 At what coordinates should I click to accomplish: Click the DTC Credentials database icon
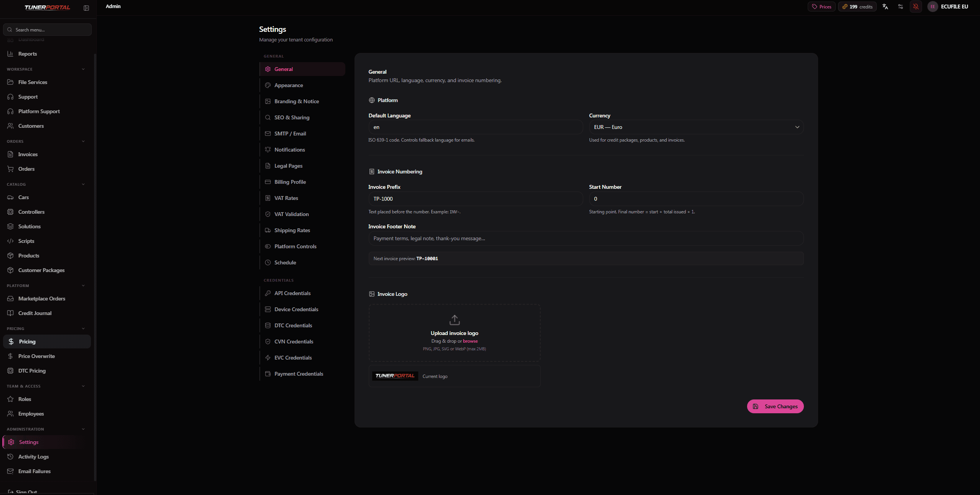[x=268, y=325]
